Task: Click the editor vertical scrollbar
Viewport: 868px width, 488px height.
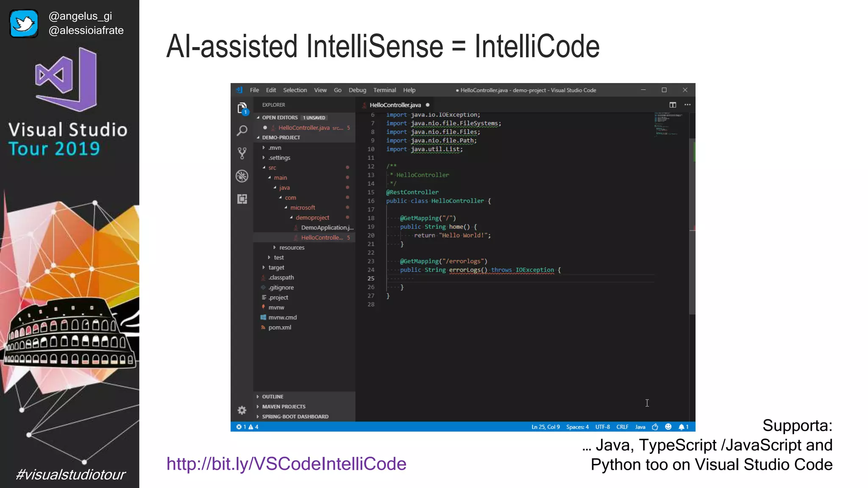Action: click(x=692, y=227)
